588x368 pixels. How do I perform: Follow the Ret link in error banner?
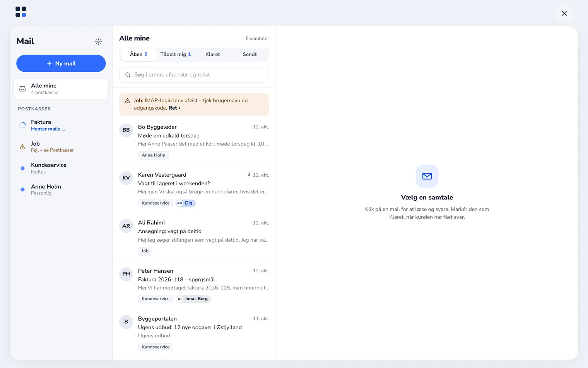coord(174,108)
